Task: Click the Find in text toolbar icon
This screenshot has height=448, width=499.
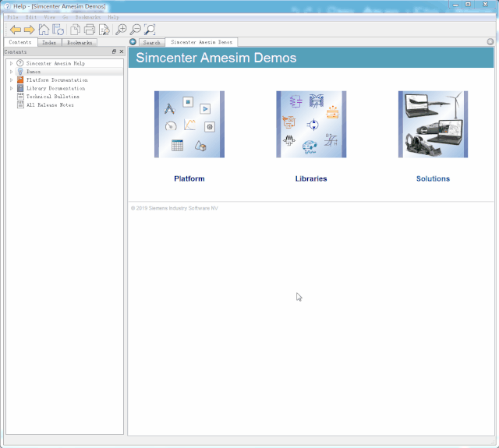Action: click(x=104, y=30)
